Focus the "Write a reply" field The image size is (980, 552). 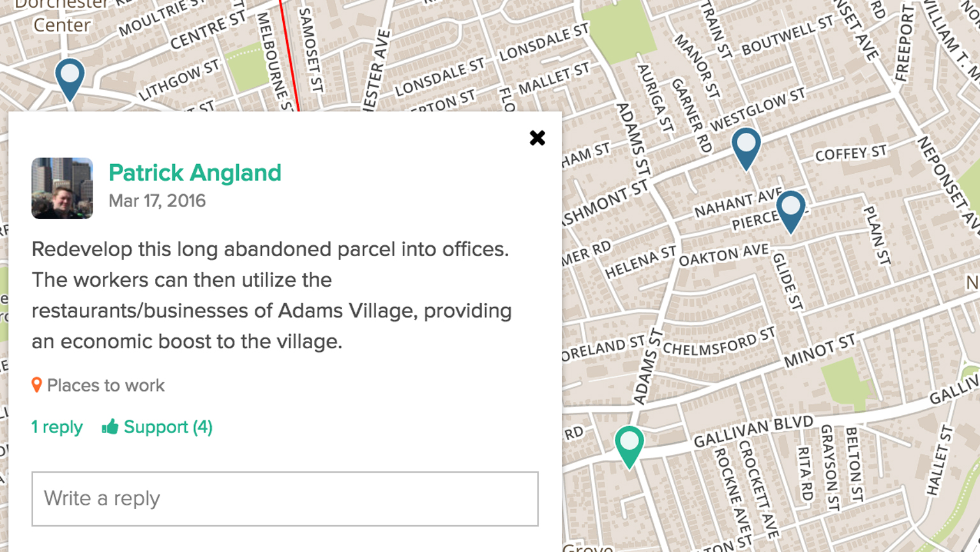click(285, 498)
